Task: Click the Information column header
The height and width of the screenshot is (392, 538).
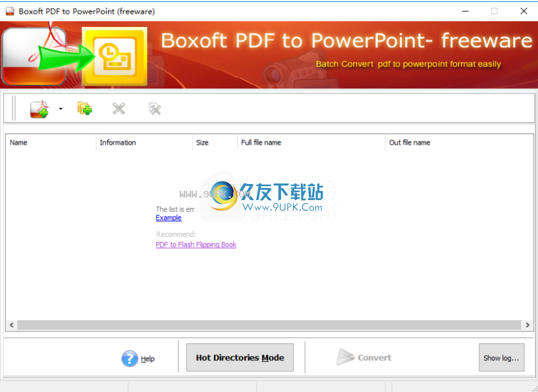Action: click(x=144, y=143)
